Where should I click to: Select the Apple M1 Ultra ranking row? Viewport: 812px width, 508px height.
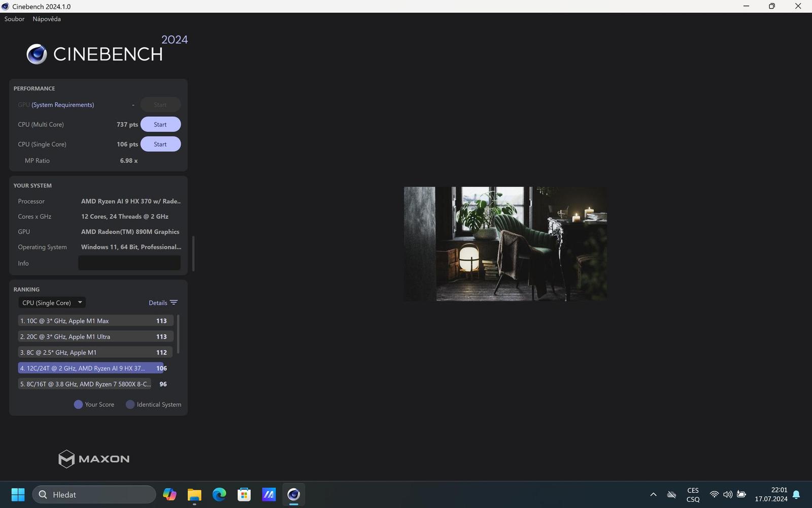pos(96,337)
